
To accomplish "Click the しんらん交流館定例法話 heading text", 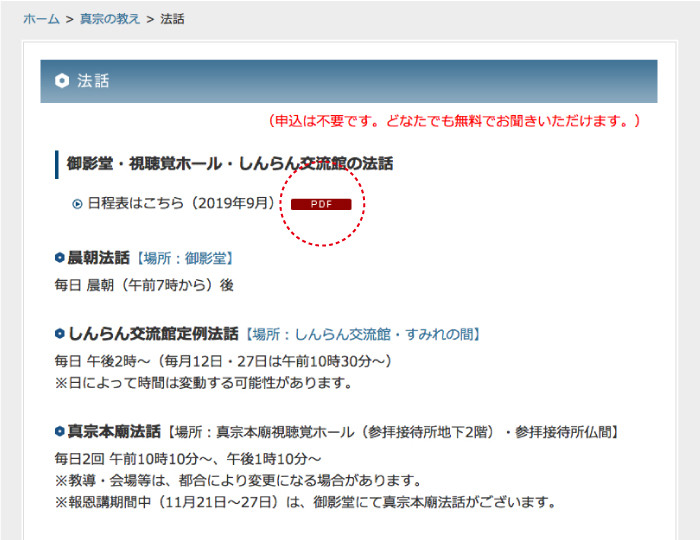I will click(x=153, y=334).
